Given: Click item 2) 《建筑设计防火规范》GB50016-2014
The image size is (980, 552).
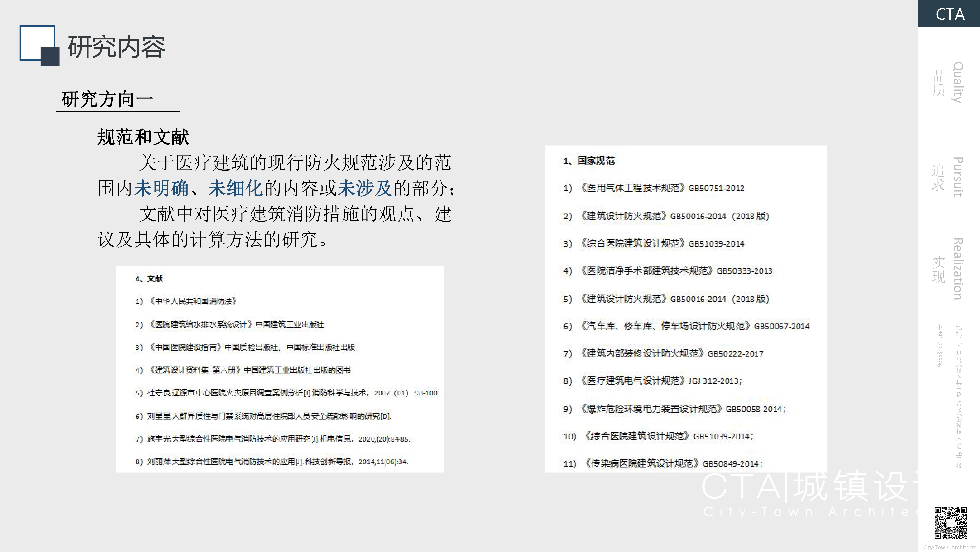Looking at the screenshot, I should pos(667,216).
